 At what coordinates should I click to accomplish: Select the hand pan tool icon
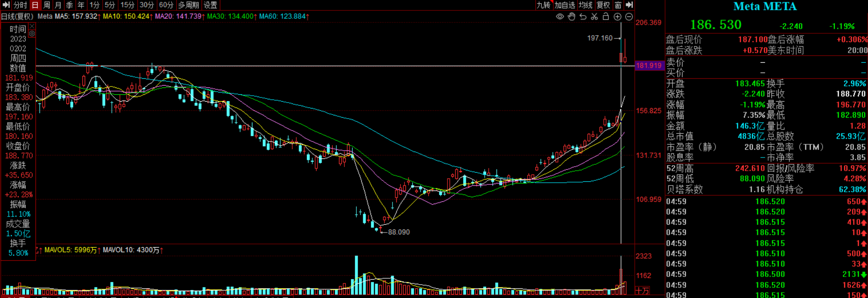571,16
